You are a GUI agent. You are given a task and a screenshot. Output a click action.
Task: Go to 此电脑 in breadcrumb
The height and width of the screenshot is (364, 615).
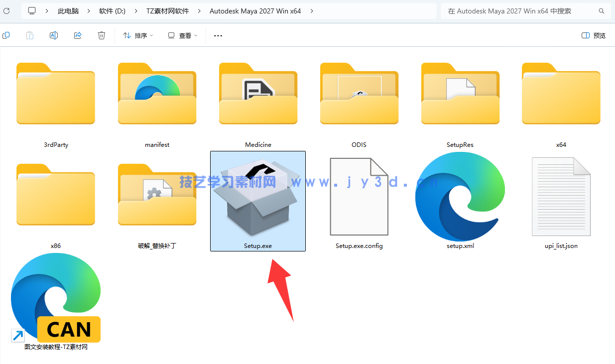(68, 11)
